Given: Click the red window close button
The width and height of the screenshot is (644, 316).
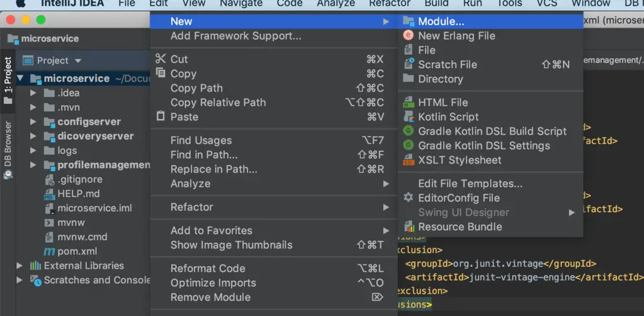Looking at the screenshot, I should click(x=11, y=20).
